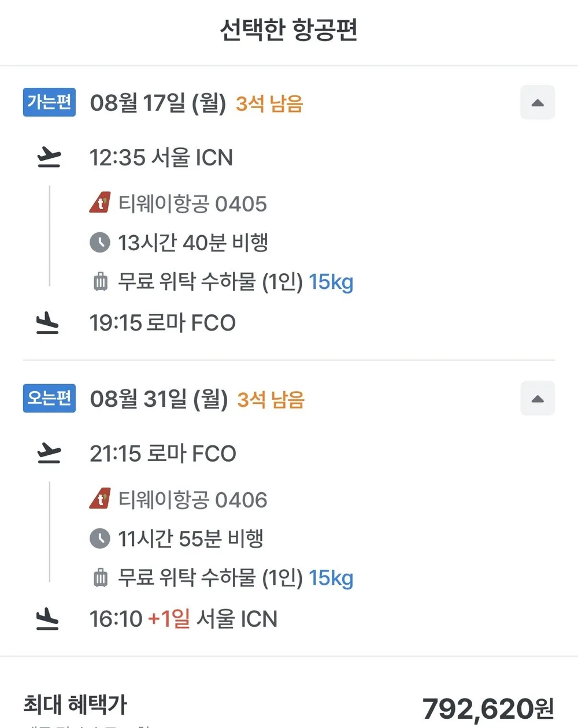Image resolution: width=578 pixels, height=728 pixels.
Task: Select the blue 가는편 badge
Action: click(x=49, y=102)
